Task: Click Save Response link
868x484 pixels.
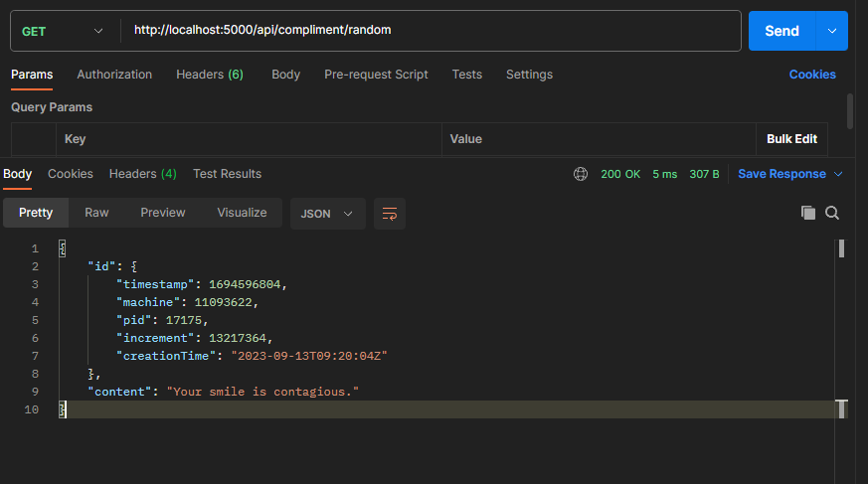Action: [x=781, y=174]
